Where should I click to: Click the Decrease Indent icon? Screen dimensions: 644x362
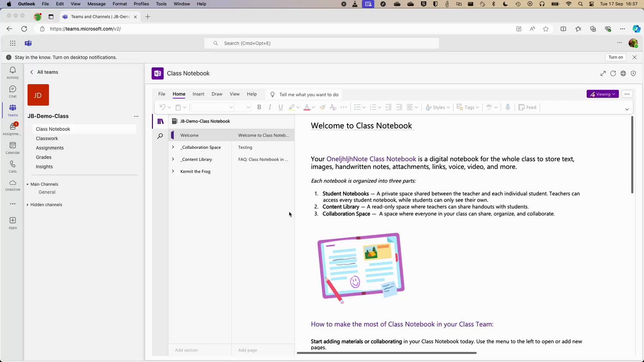388,107
